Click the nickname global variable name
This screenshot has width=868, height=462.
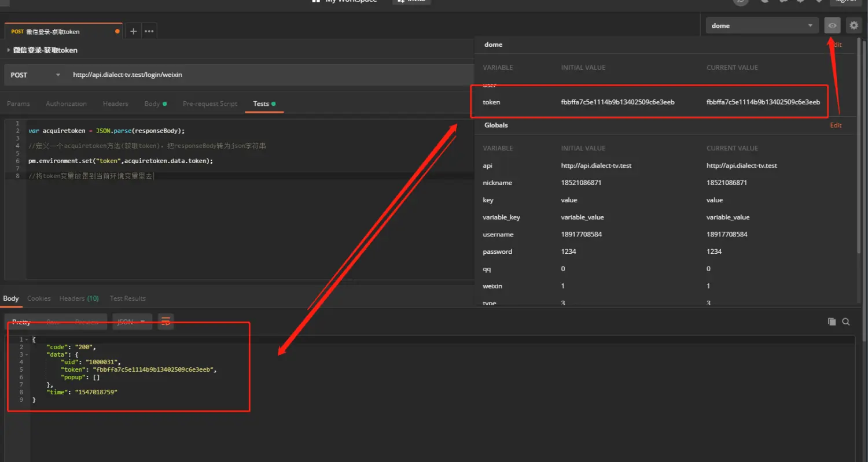[x=497, y=183]
